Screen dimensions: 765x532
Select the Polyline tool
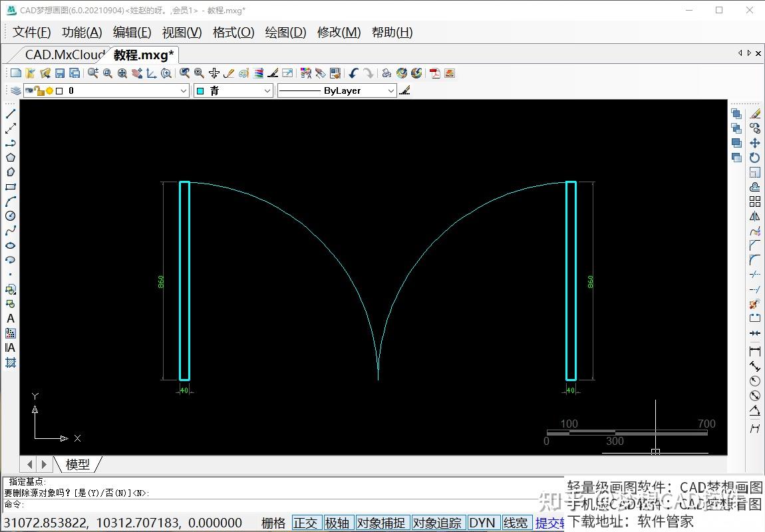pyautogui.click(x=10, y=143)
